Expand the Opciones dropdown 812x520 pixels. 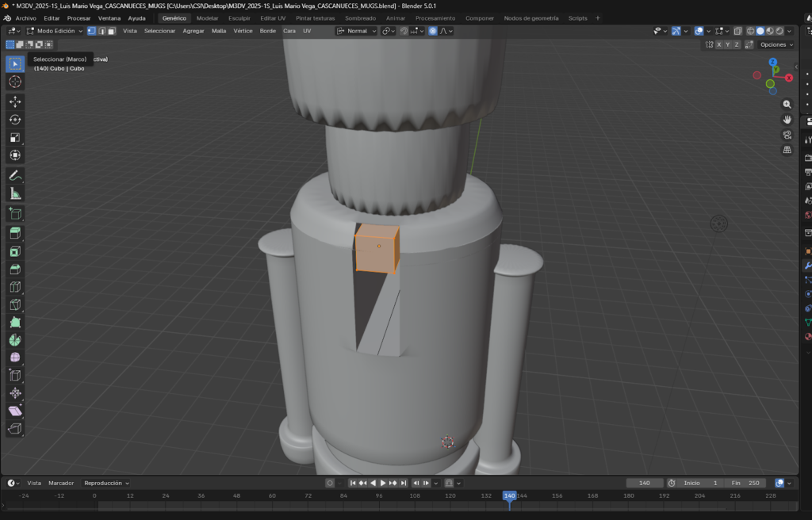[x=775, y=44]
